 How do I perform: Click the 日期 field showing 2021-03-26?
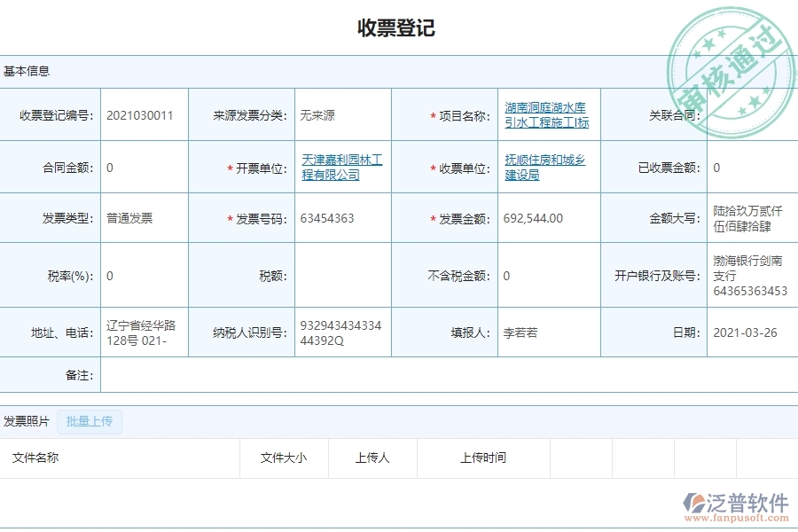(745, 332)
